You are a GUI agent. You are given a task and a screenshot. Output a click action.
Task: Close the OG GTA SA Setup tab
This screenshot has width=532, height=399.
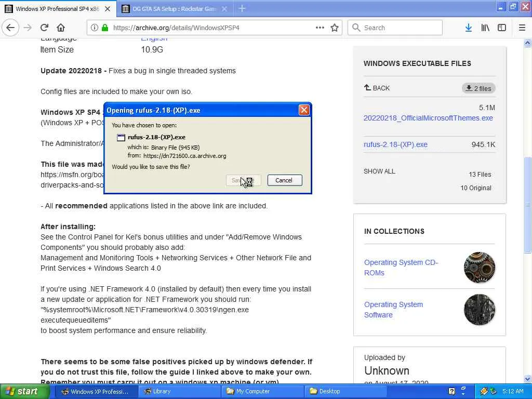[x=224, y=9]
